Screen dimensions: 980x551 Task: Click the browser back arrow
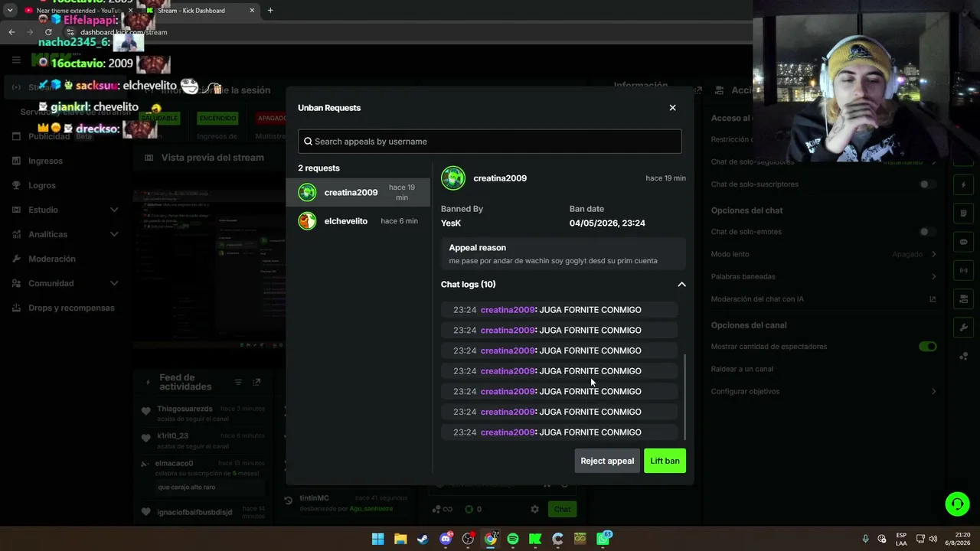pyautogui.click(x=11, y=32)
